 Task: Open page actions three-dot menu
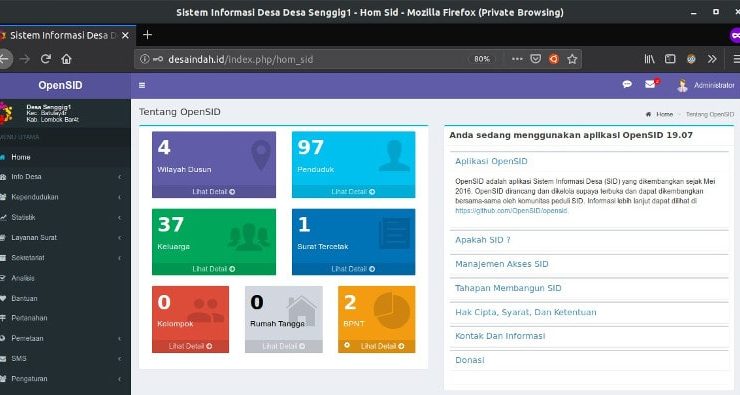tap(517, 59)
